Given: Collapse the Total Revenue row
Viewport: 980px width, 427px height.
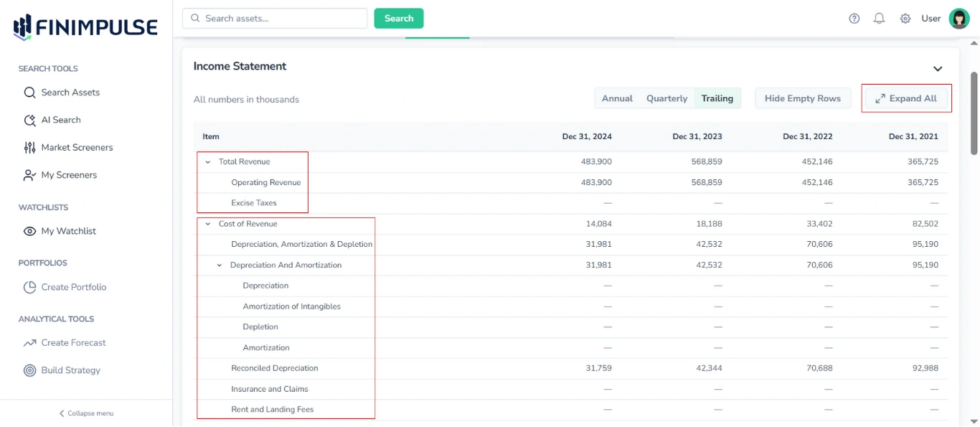Looking at the screenshot, I should tap(209, 161).
